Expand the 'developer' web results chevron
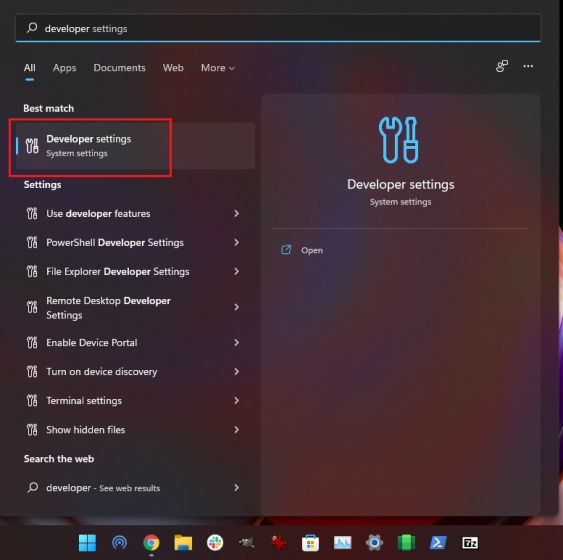This screenshot has width=563, height=560. 236,488
